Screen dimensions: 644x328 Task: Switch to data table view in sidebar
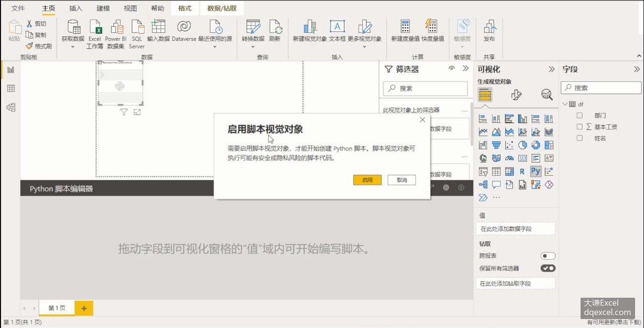click(11, 88)
